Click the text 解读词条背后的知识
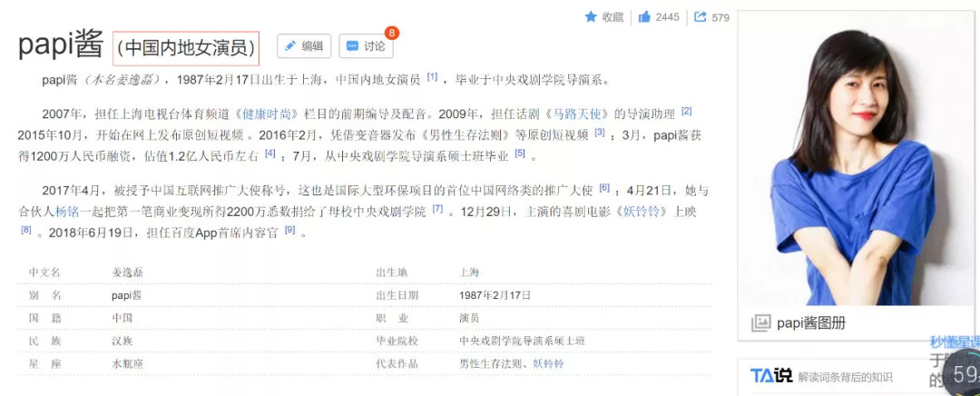The image size is (980, 396). 845,377
